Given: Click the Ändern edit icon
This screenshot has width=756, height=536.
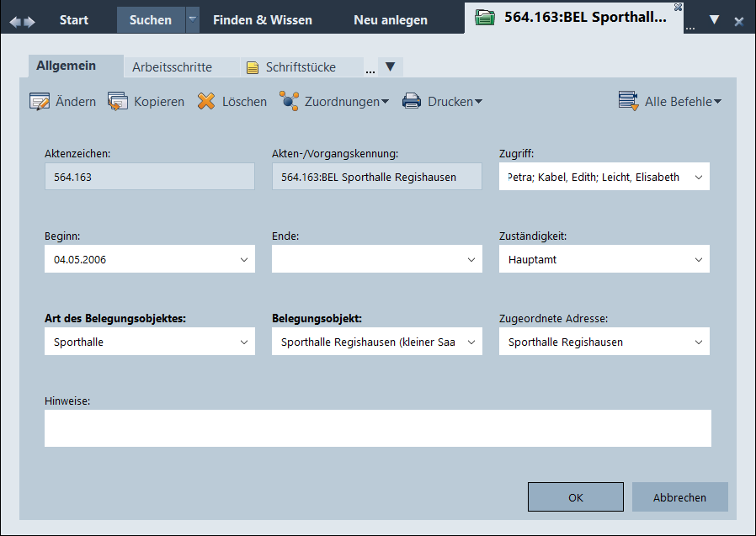Looking at the screenshot, I should tap(40, 102).
